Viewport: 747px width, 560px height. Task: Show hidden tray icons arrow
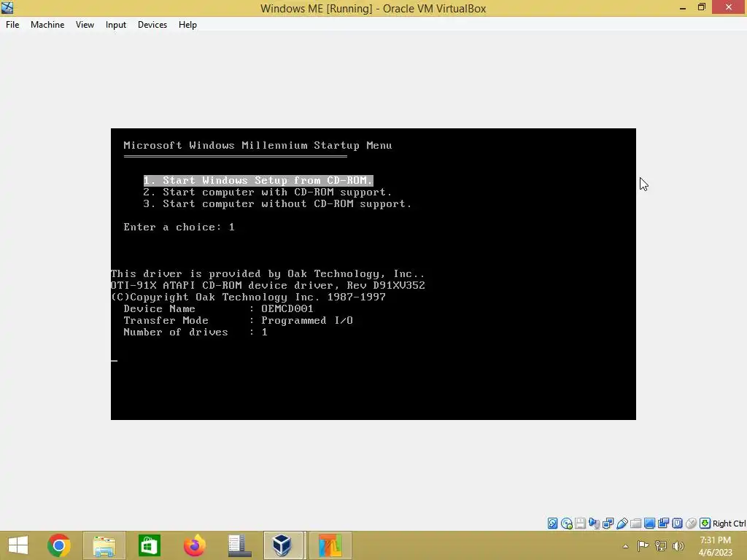(625, 546)
